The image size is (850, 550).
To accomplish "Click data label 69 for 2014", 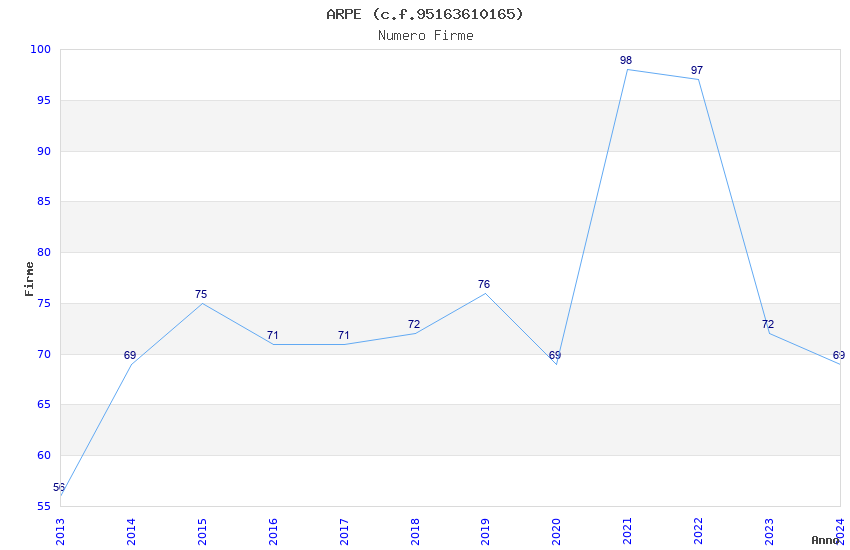I will pos(130,355).
